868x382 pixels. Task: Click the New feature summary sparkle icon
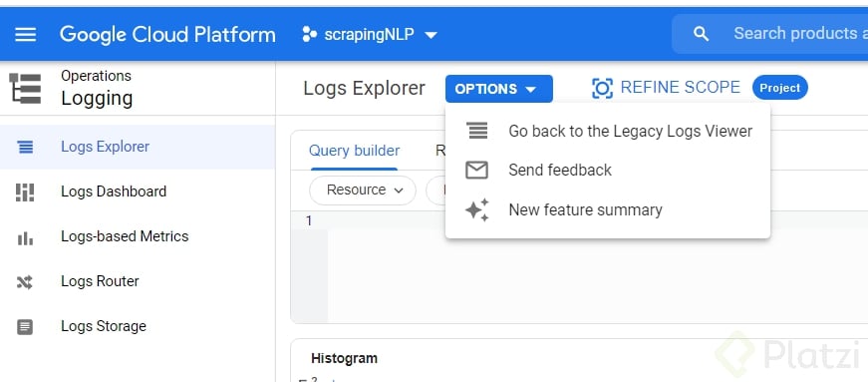[x=476, y=210]
